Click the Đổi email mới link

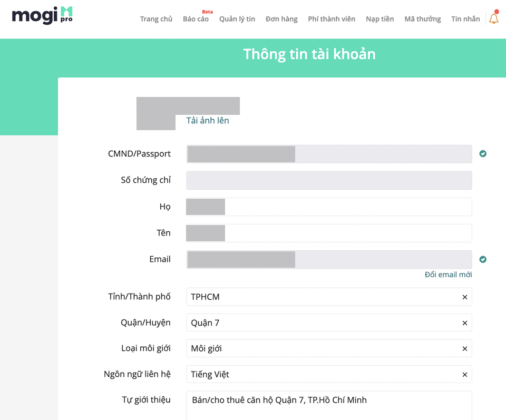click(x=448, y=275)
